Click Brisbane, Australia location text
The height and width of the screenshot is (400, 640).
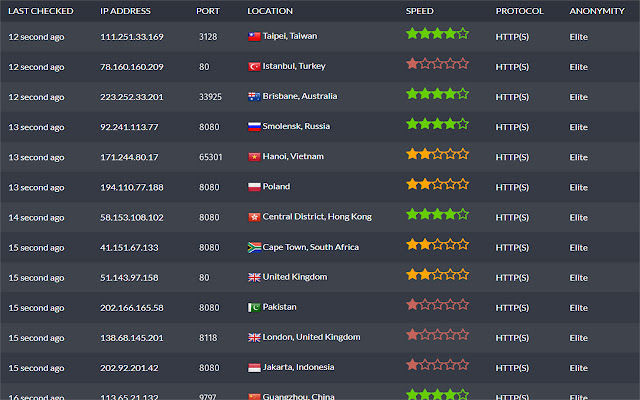[x=300, y=96]
